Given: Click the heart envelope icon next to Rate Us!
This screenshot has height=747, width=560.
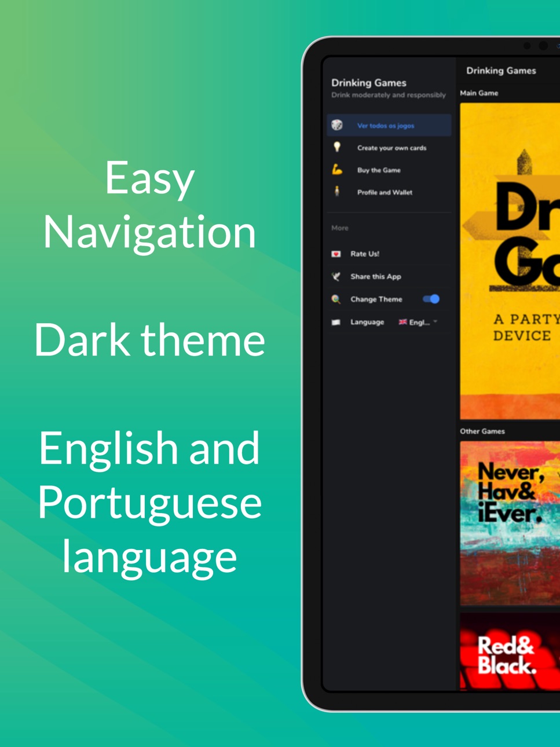Looking at the screenshot, I should (x=336, y=254).
